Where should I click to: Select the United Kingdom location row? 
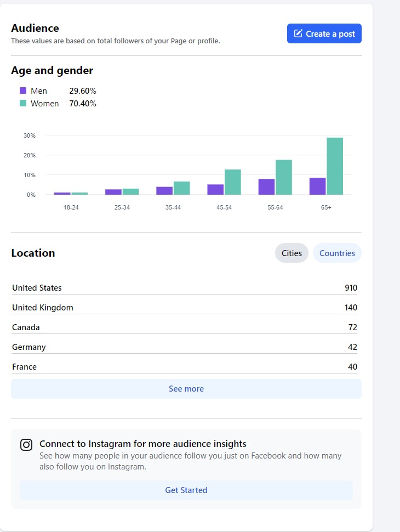tap(185, 308)
